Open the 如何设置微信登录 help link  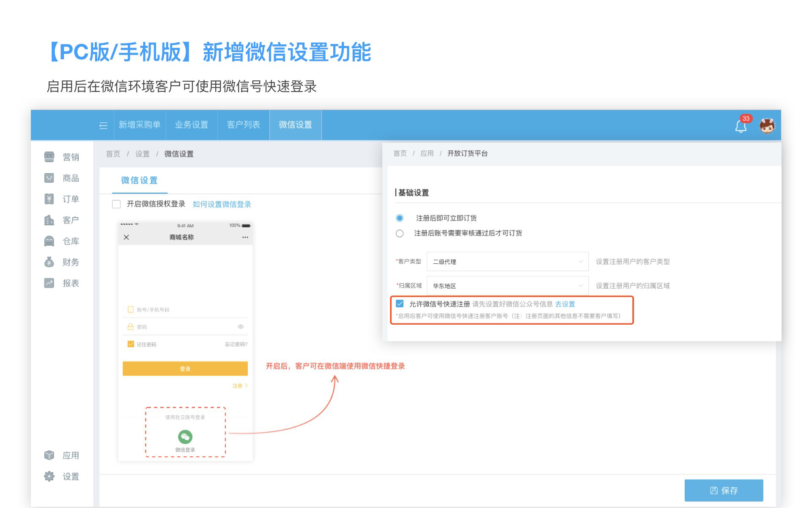pyautogui.click(x=222, y=204)
